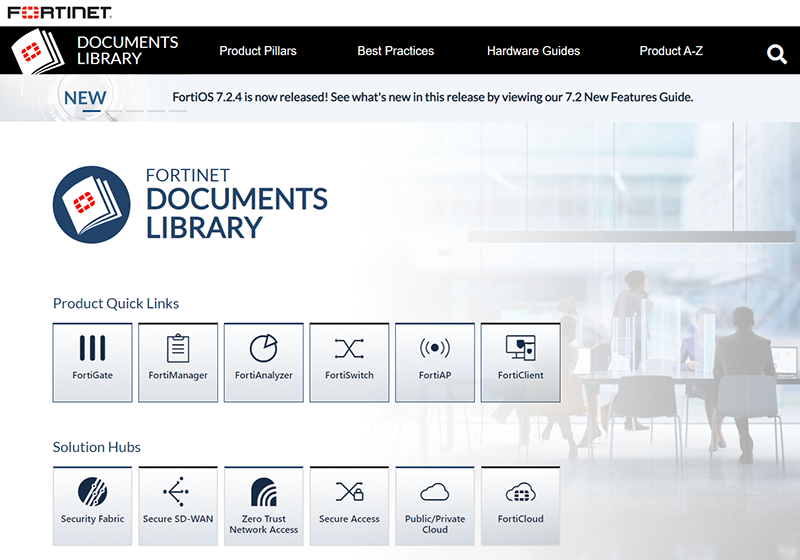This screenshot has width=800, height=560.
Task: Open the Hardware Guides menu
Action: tap(533, 51)
